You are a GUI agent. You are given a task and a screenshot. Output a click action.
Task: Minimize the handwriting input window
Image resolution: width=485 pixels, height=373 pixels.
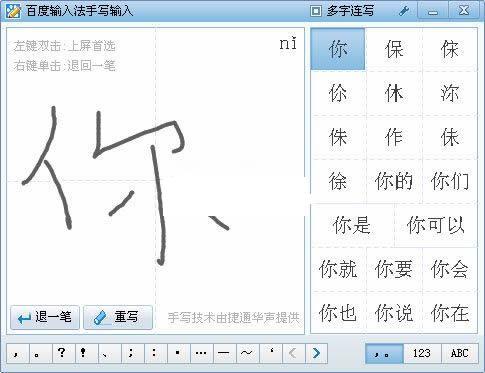coord(433,11)
